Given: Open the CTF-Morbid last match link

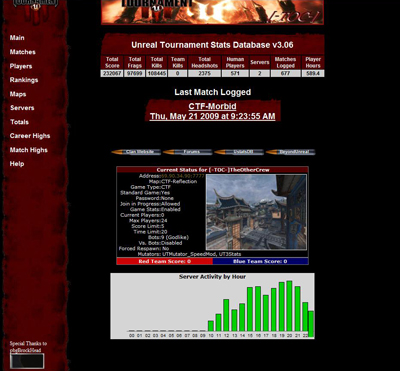Looking at the screenshot, I should [x=213, y=106].
